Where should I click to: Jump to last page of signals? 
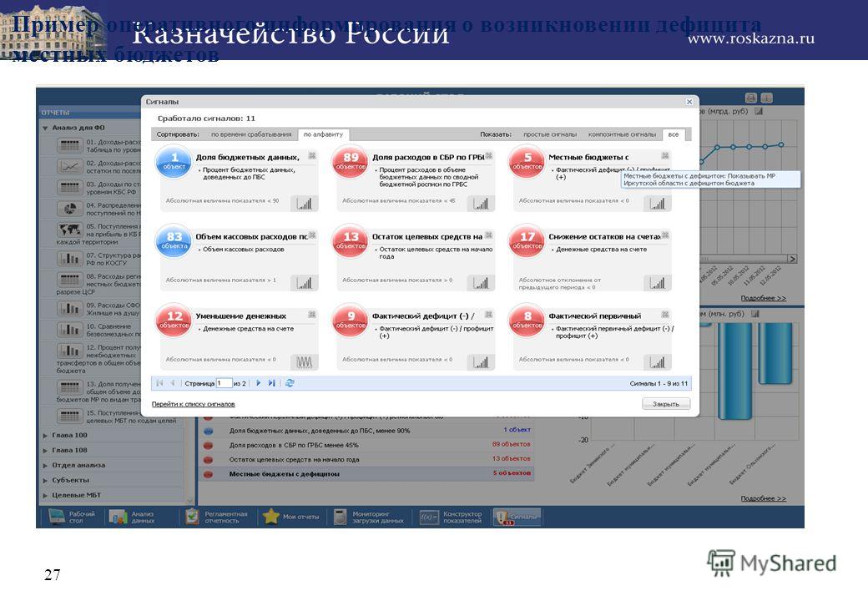[x=272, y=383]
